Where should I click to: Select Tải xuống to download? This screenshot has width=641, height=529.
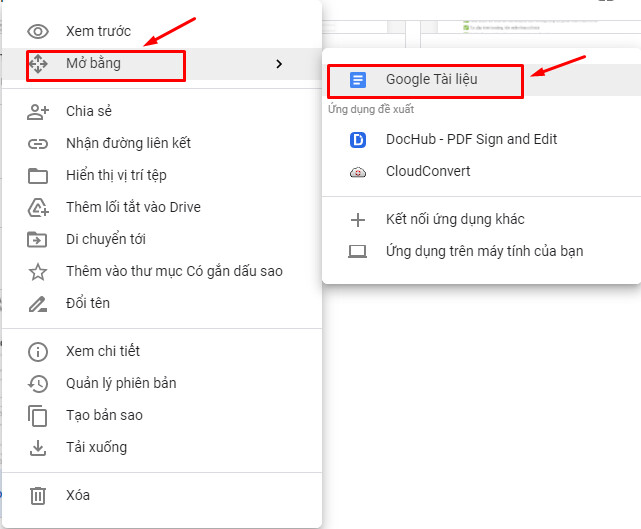pos(162,447)
